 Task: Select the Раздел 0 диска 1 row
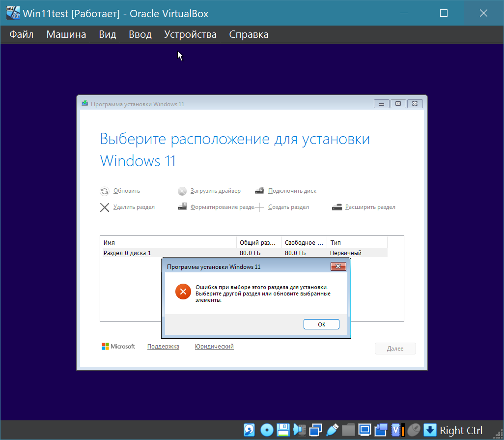167,253
